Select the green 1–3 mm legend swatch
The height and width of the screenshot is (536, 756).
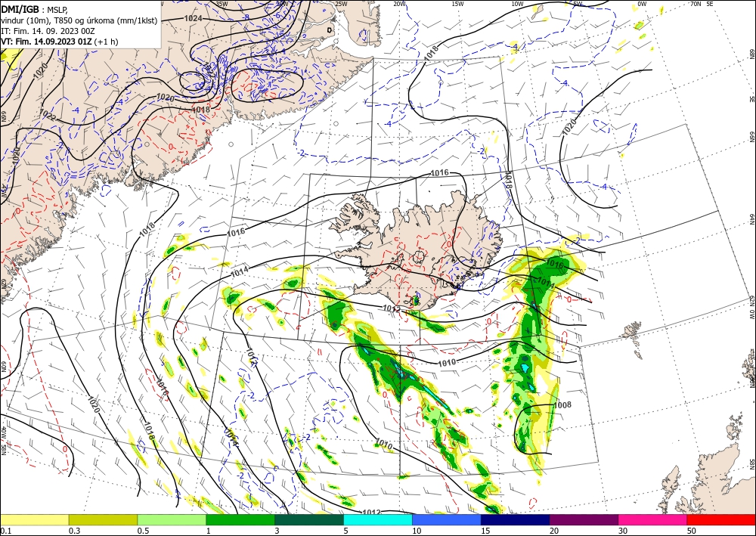coord(240,519)
